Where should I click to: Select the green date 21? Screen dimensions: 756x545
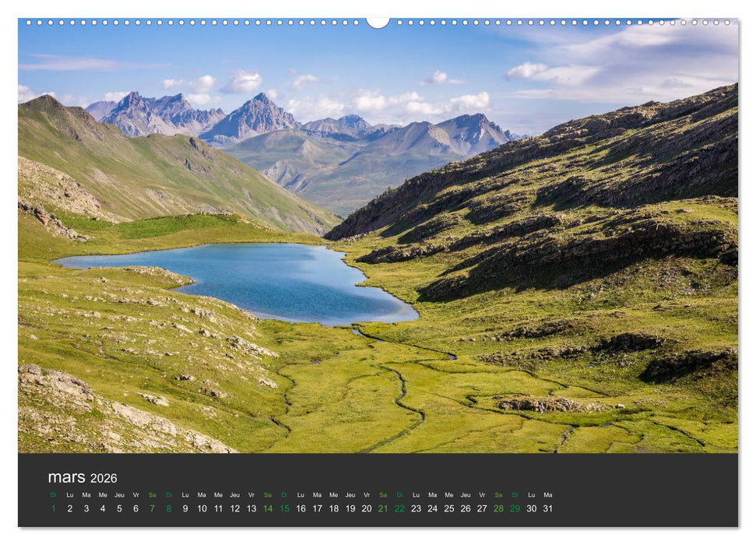(x=382, y=508)
